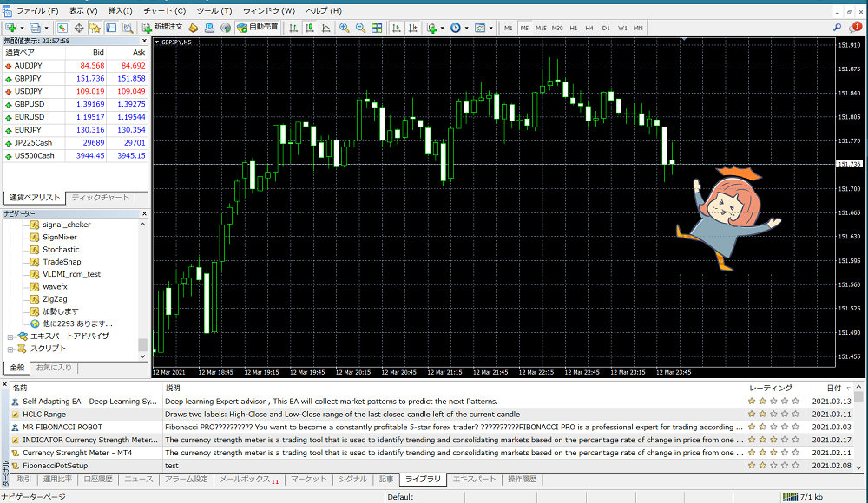
Task: Select the W1 timeframe
Action: click(622, 28)
